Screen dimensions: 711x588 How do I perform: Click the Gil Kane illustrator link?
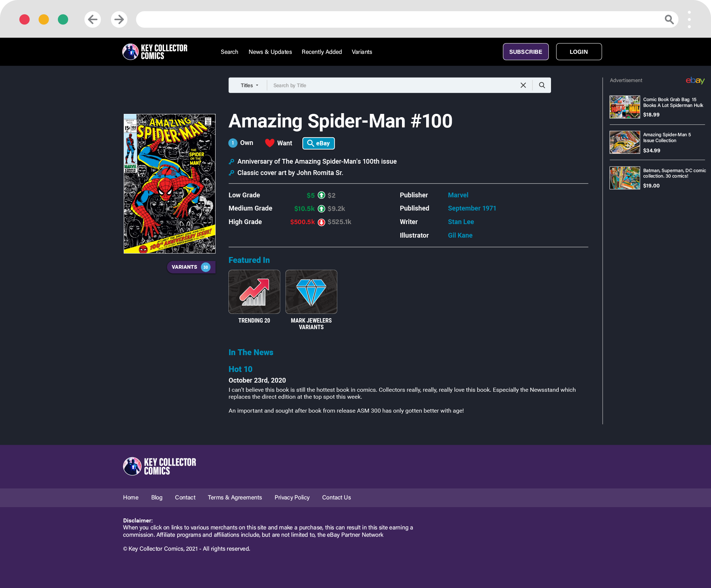pos(460,235)
